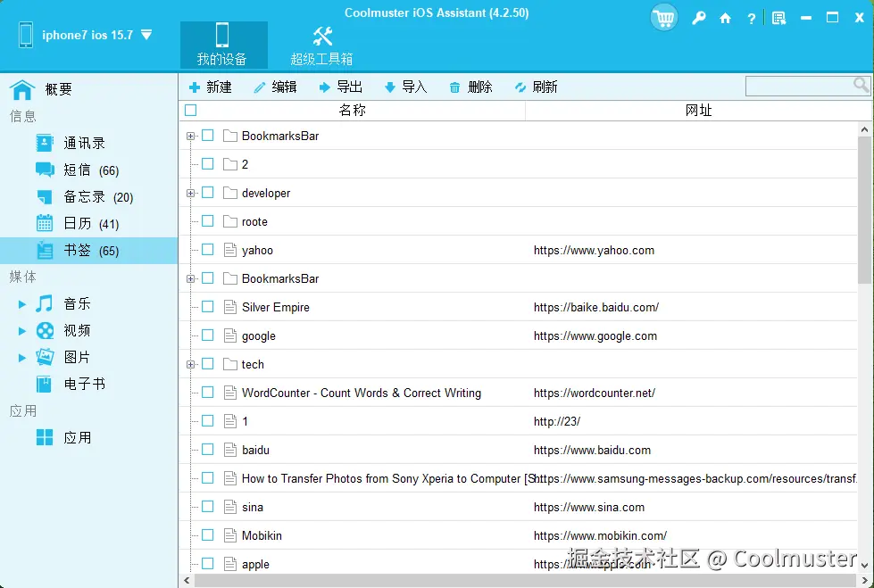The height and width of the screenshot is (588, 874).
Task: Click the iPhone device icon
Action: tap(26, 35)
